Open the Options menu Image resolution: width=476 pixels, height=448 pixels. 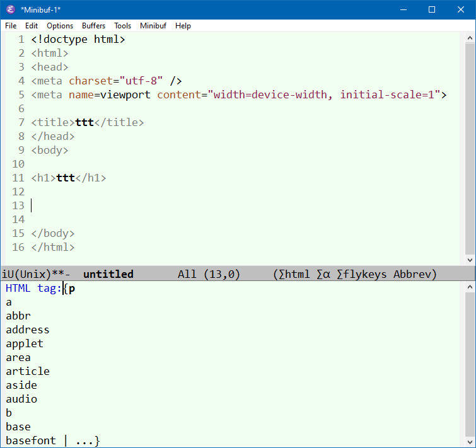[x=60, y=26]
